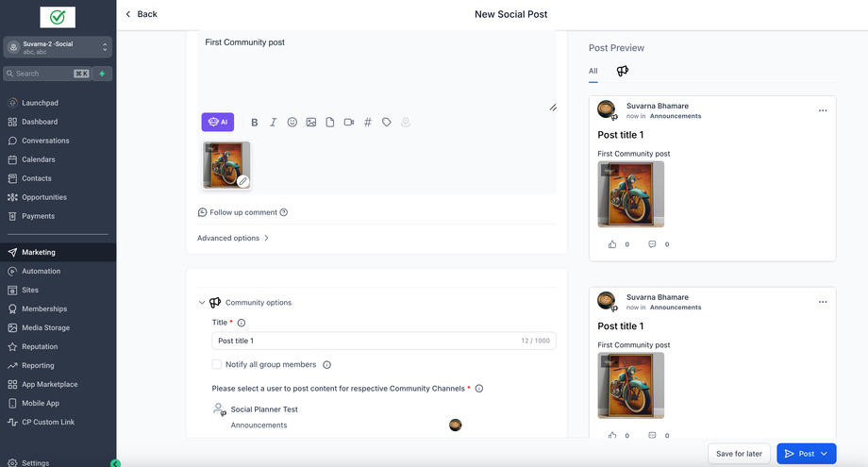Apply bold formatting in the post editor

[255, 123]
